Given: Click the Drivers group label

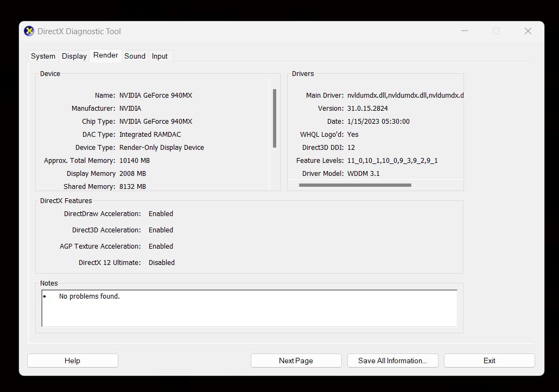Looking at the screenshot, I should pyautogui.click(x=303, y=73).
